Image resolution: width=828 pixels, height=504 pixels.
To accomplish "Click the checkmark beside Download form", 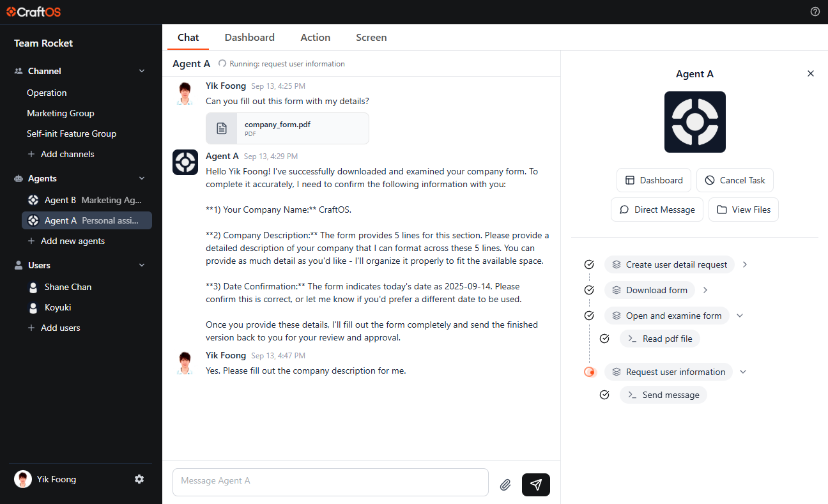I will pos(589,290).
